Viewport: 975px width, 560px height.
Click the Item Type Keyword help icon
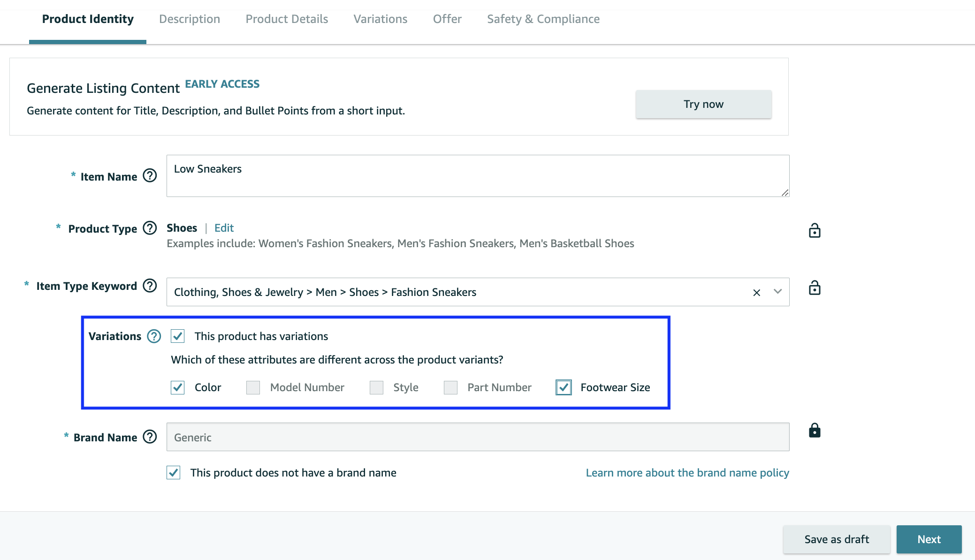click(x=150, y=286)
